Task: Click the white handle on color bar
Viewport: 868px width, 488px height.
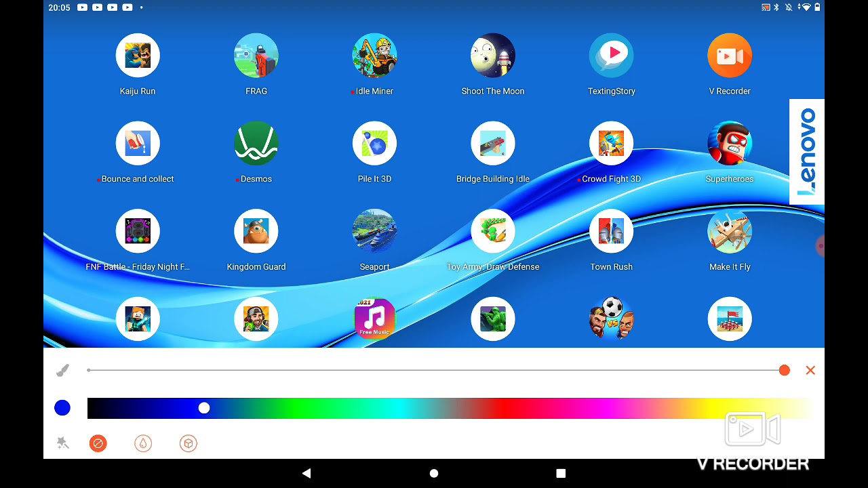Action: (204, 408)
